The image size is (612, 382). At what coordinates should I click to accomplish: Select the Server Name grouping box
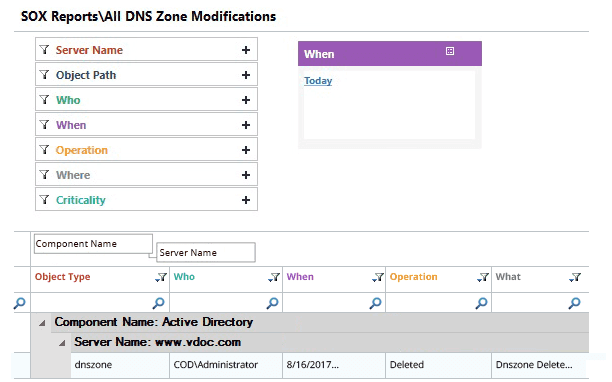tap(206, 252)
